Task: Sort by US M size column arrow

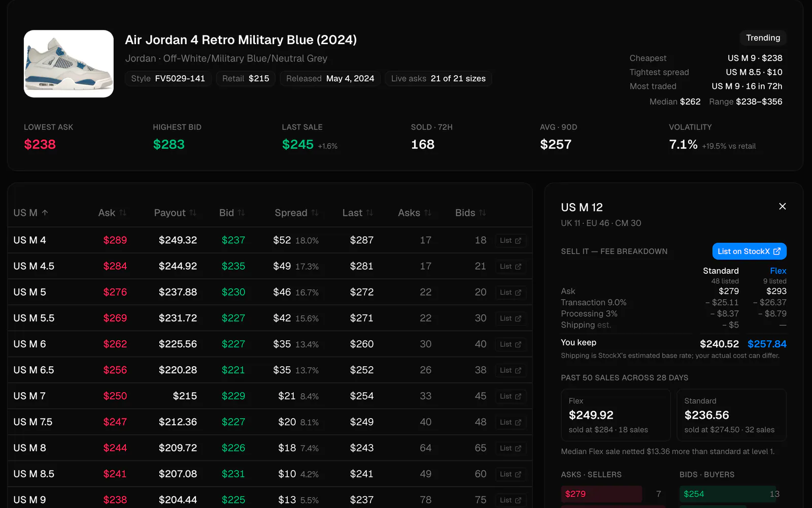Action: point(45,213)
